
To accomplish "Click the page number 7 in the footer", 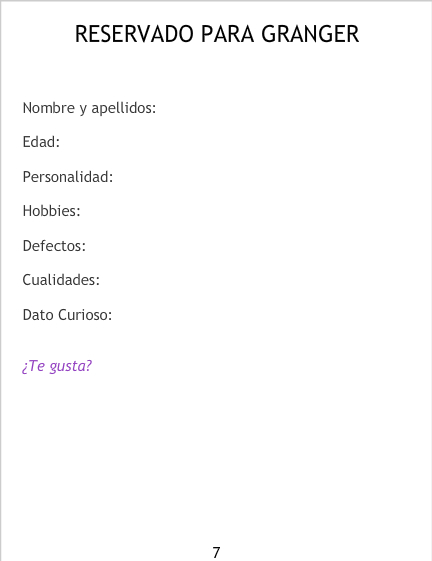I will pyautogui.click(x=216, y=552).
